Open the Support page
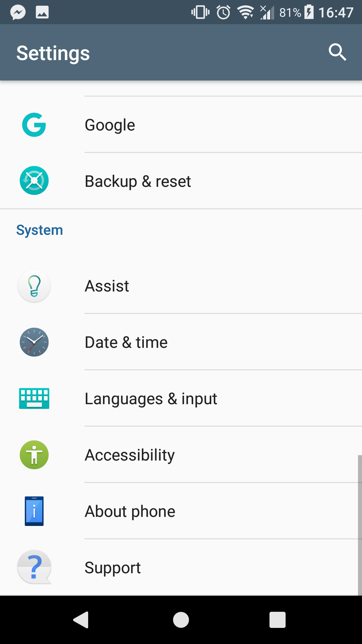This screenshot has height=644, width=362. (113, 568)
